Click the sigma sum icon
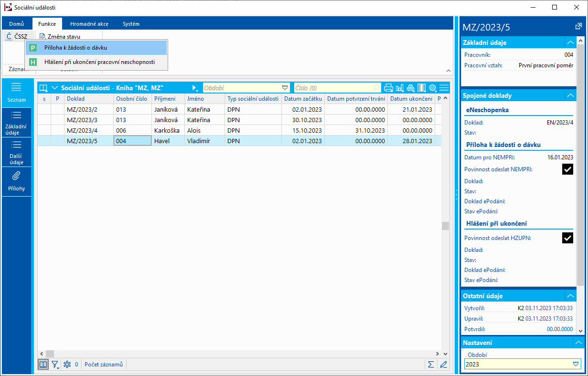 tap(431, 364)
